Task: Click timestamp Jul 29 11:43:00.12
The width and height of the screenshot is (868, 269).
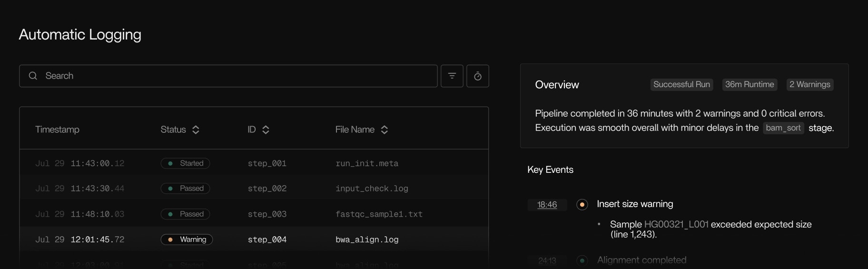Action: coord(79,163)
